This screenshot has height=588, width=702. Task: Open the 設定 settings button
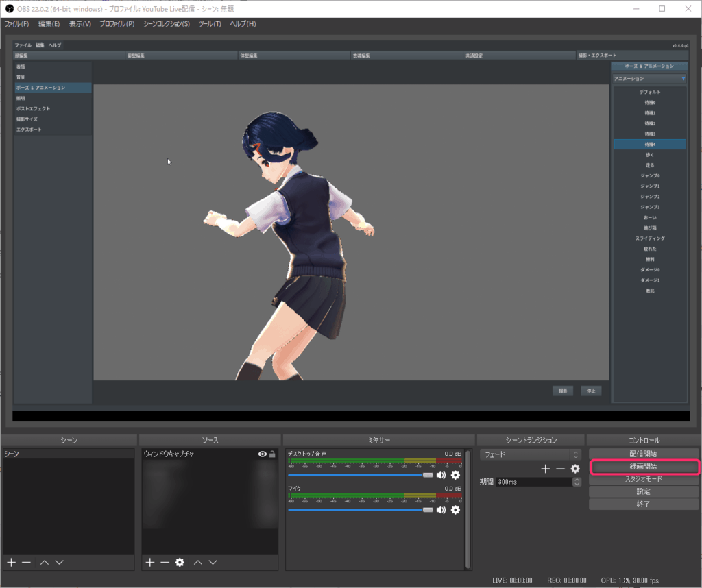[643, 491]
